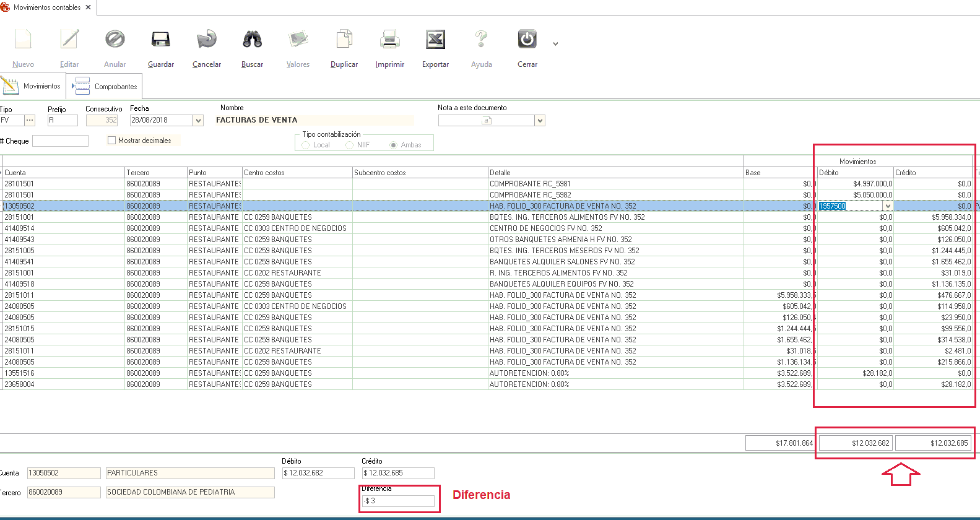Click the Imprimir printer icon
980x520 pixels.
click(x=389, y=40)
